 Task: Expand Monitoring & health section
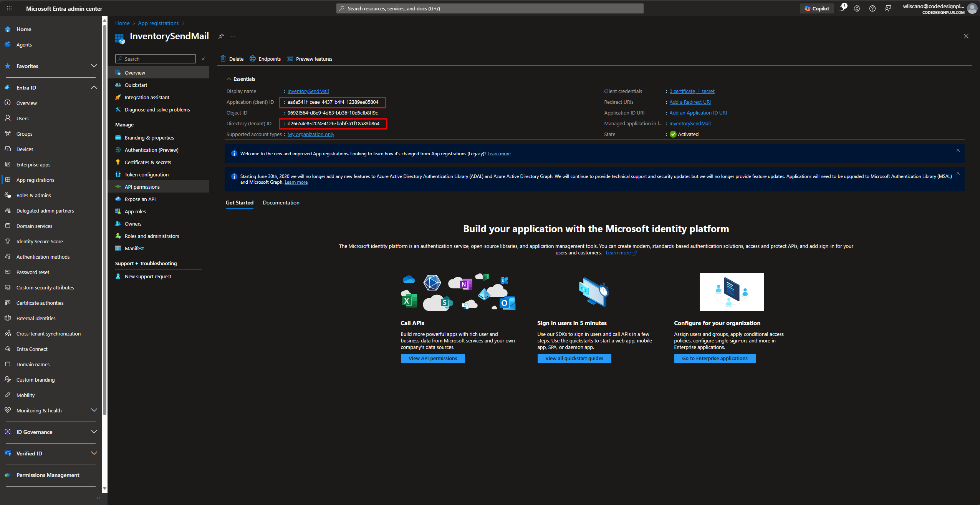click(x=94, y=410)
